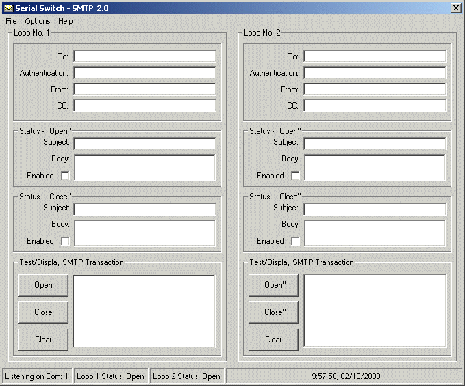The height and width of the screenshot is (386, 465).
Task: Click Loop 2 Status Close Subject field
Action: (x=375, y=209)
